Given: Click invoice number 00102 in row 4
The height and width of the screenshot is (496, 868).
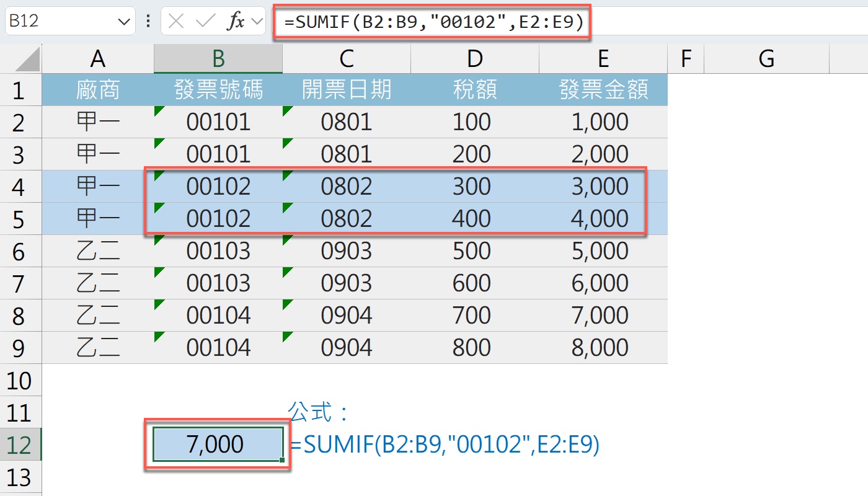Looking at the screenshot, I should coord(218,187).
